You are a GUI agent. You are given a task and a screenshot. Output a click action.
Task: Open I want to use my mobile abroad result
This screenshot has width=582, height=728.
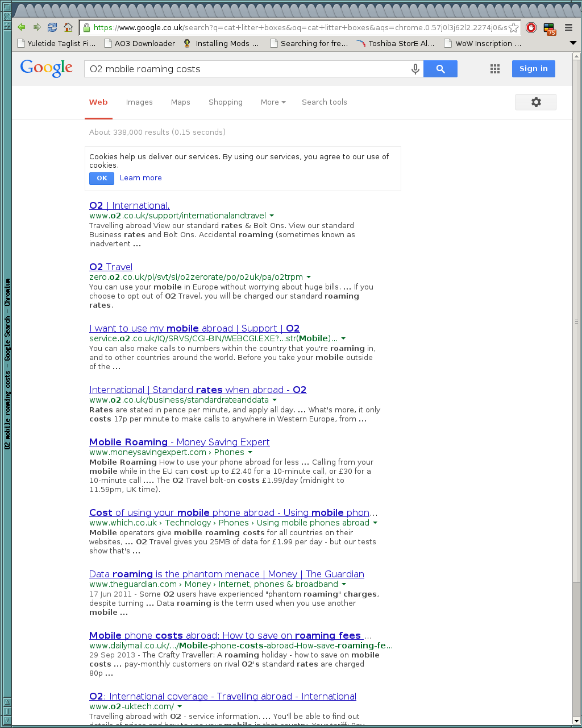194,328
